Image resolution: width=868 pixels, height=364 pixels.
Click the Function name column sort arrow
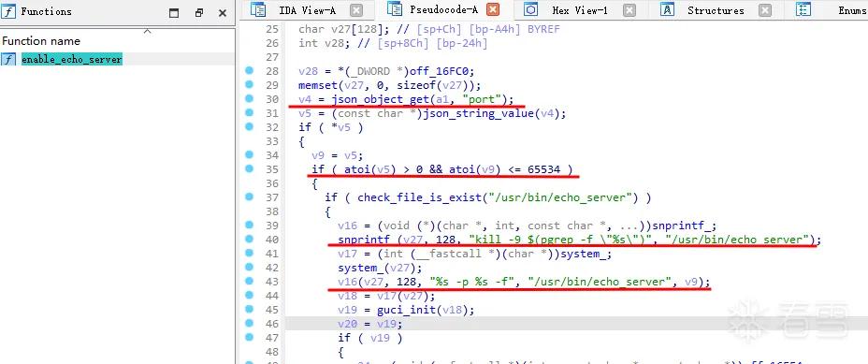(147, 31)
